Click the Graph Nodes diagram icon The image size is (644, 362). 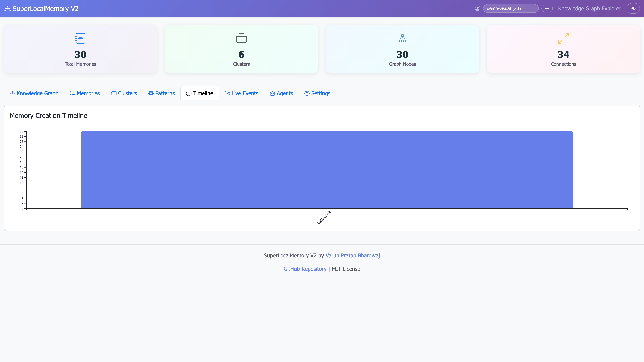402,38
